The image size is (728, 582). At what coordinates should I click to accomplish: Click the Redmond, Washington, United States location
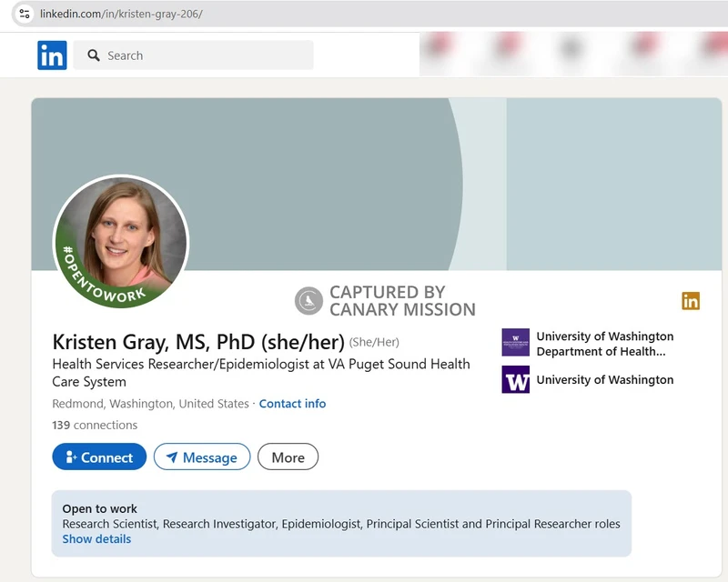150,404
